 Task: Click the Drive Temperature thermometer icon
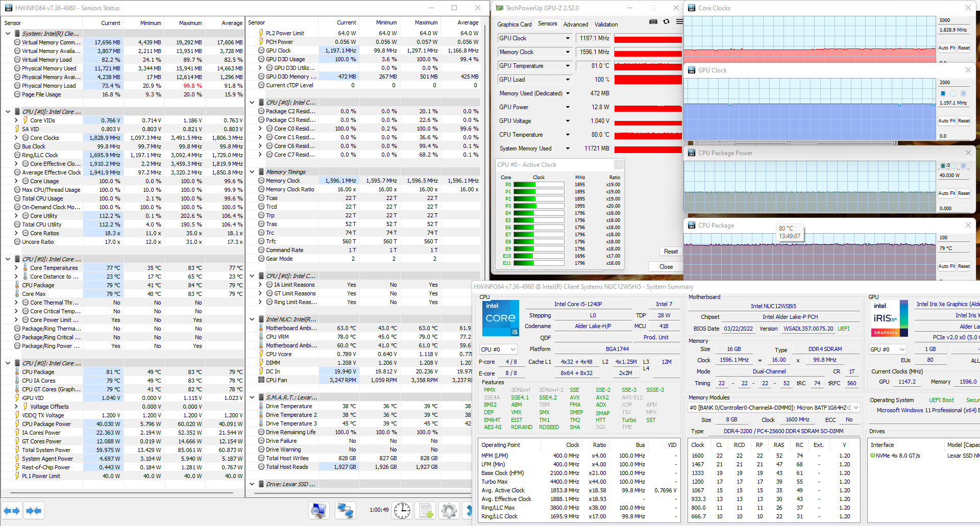tap(261, 406)
